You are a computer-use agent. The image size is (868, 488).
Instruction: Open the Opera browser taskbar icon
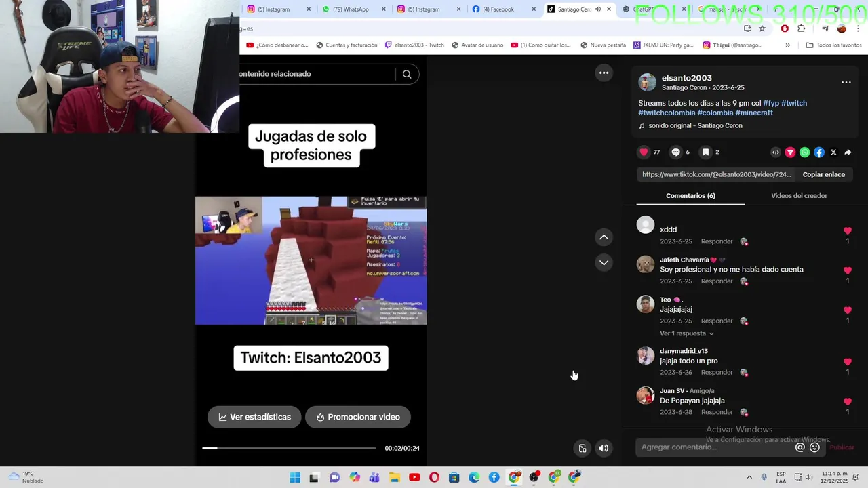(x=434, y=478)
